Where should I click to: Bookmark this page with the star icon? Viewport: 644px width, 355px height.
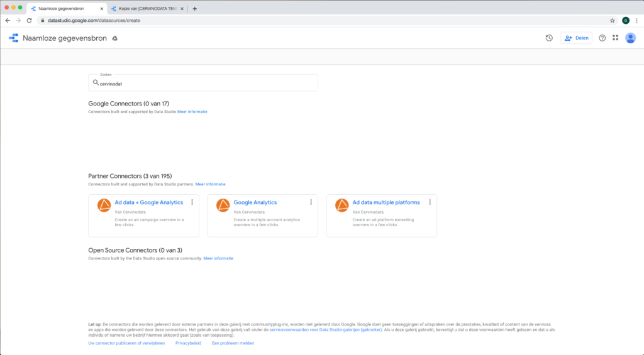[612, 21]
